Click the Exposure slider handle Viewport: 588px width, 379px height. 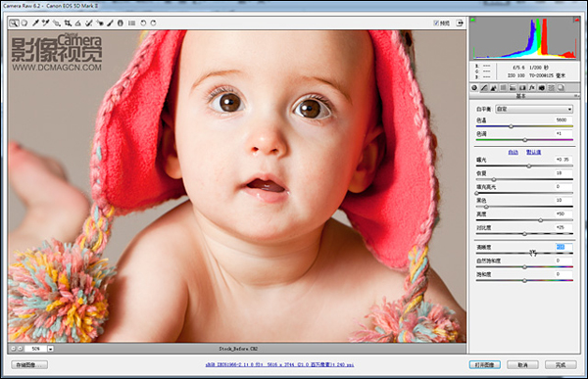[529, 166]
